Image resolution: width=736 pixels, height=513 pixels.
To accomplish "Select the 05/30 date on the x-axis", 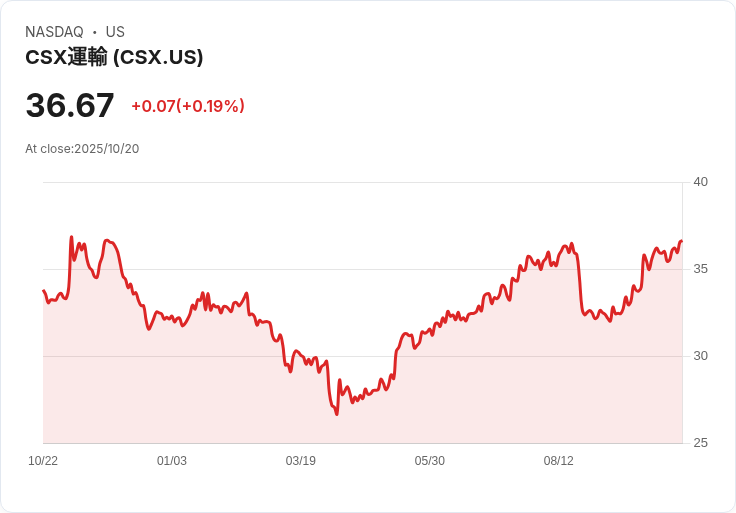I will click(430, 461).
